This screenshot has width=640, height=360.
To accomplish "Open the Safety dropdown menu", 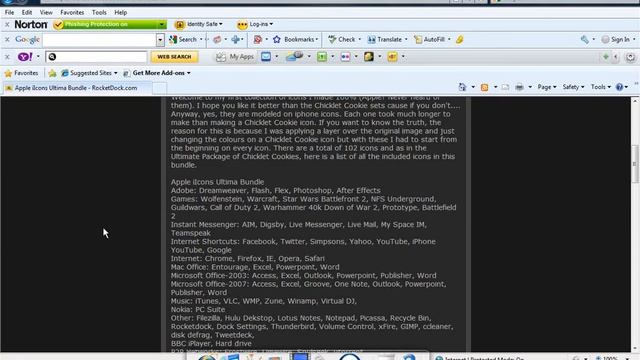I will (x=573, y=87).
